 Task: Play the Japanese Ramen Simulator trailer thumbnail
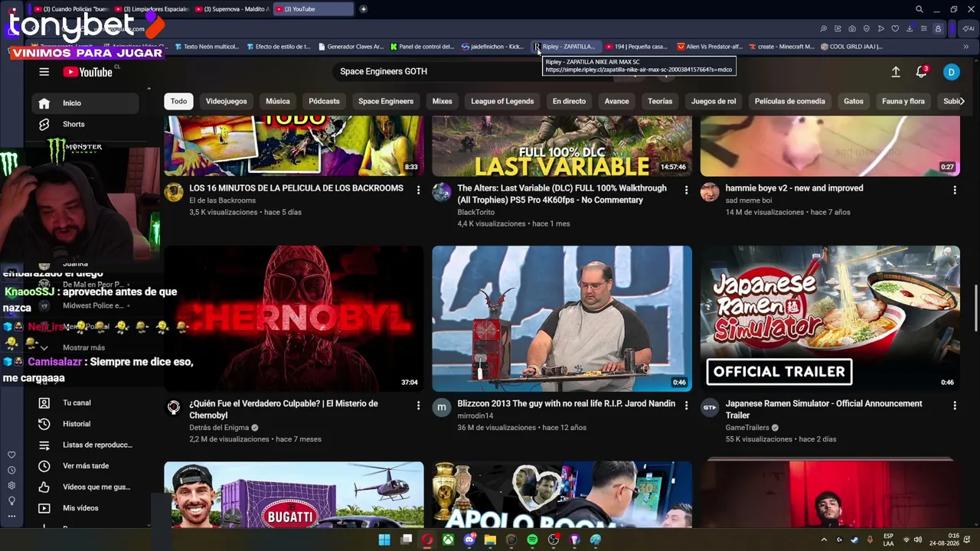click(830, 318)
